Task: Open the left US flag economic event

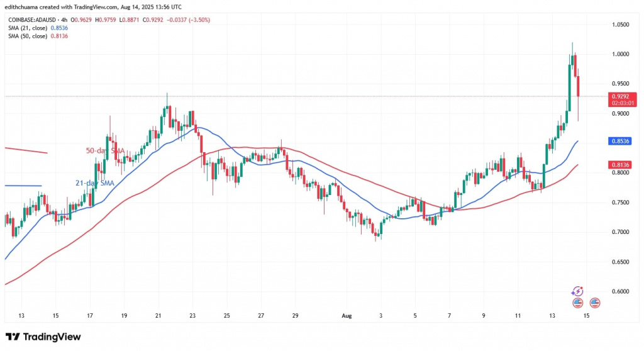Action: pos(578,303)
